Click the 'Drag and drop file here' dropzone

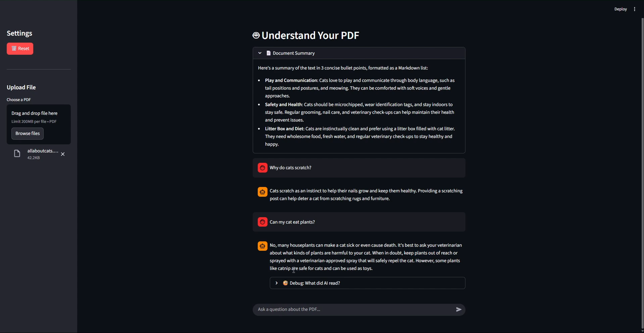click(39, 116)
